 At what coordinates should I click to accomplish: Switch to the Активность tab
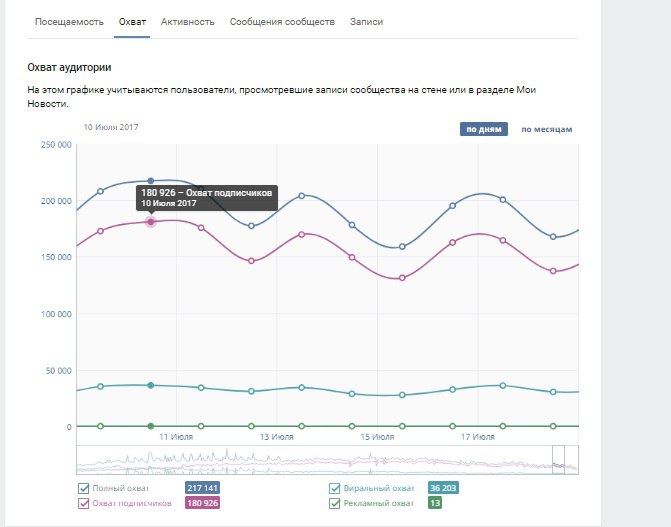coord(189,21)
